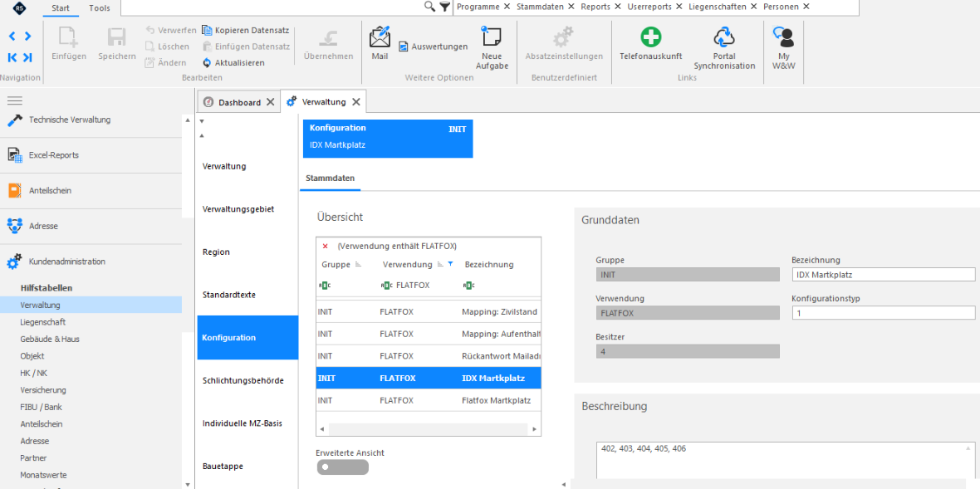Open the Mail function

point(380,42)
